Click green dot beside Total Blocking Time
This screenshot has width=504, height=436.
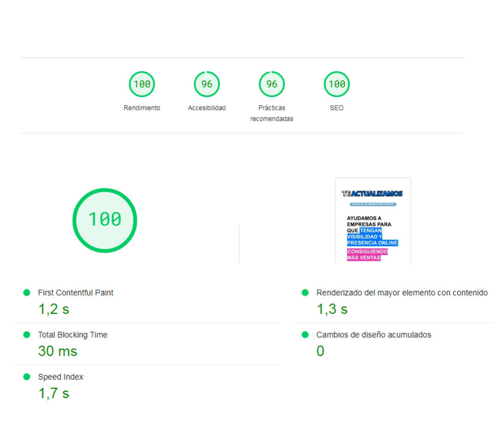point(27,335)
